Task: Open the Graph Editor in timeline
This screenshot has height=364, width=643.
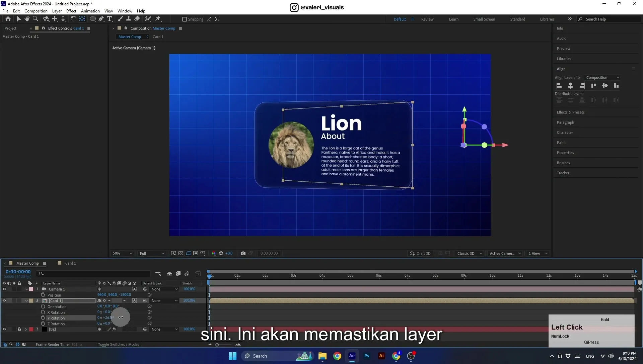Action: tap(199, 274)
